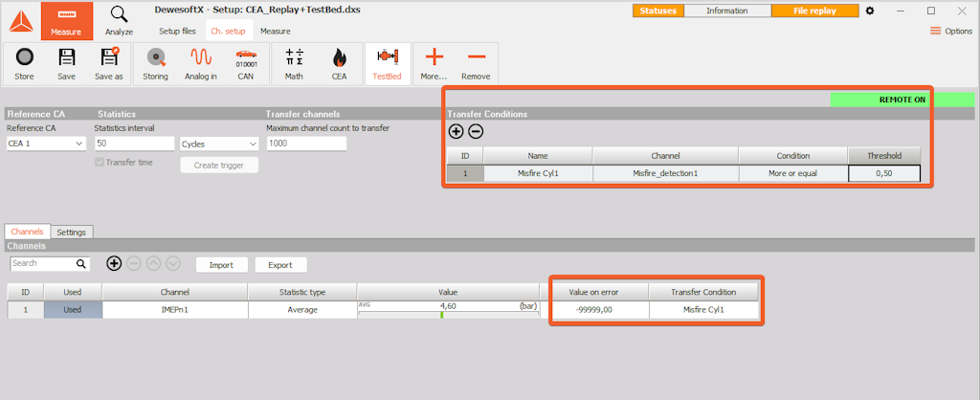Switch to Analyze mode
The image size is (980, 400).
pos(119,21)
